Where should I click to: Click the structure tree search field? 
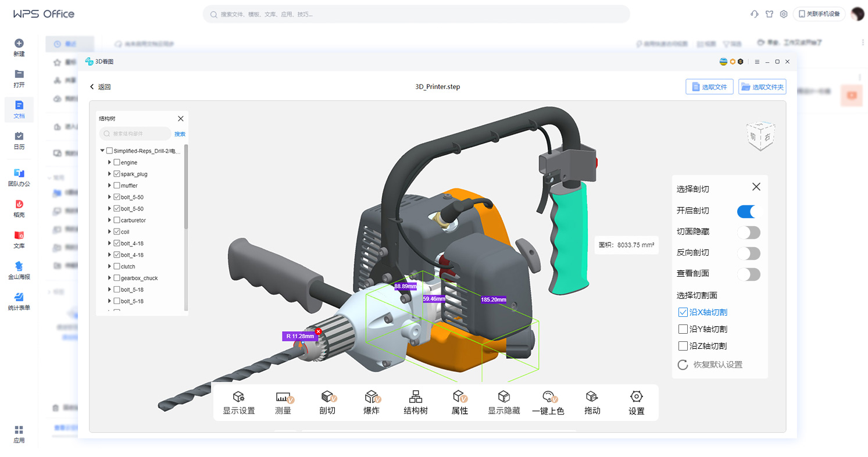[135, 134]
